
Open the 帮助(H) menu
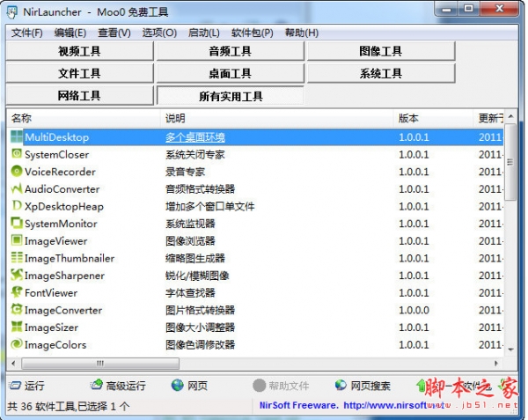302,33
